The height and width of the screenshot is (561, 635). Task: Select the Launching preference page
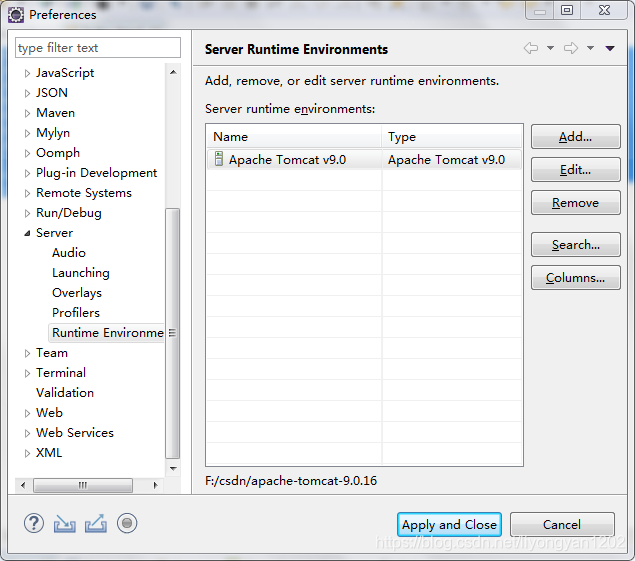click(x=81, y=273)
